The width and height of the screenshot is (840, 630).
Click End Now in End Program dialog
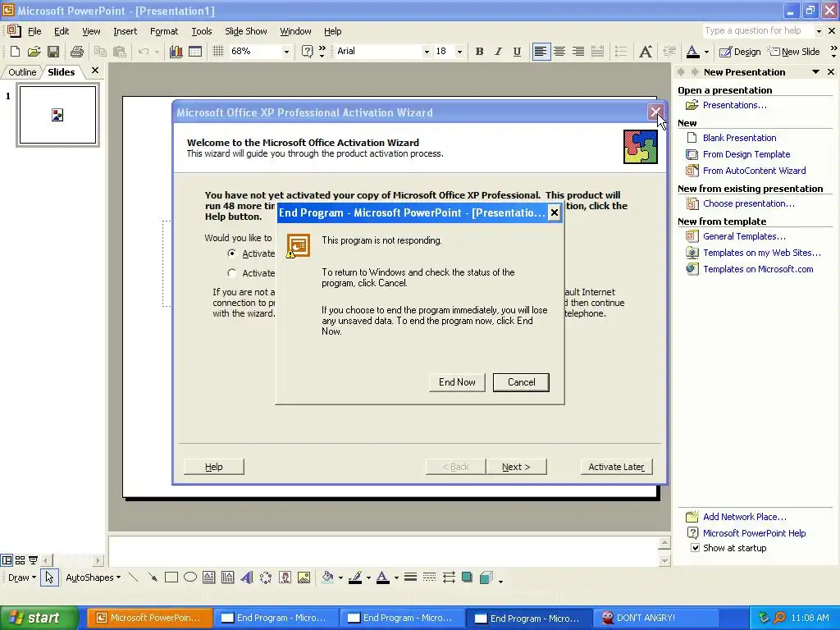(457, 382)
